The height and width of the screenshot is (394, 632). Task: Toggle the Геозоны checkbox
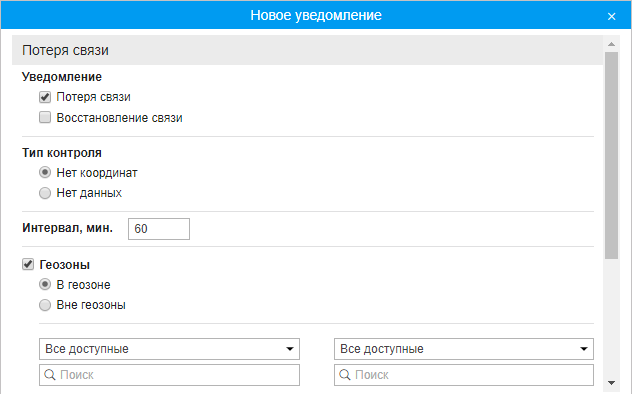[28, 265]
